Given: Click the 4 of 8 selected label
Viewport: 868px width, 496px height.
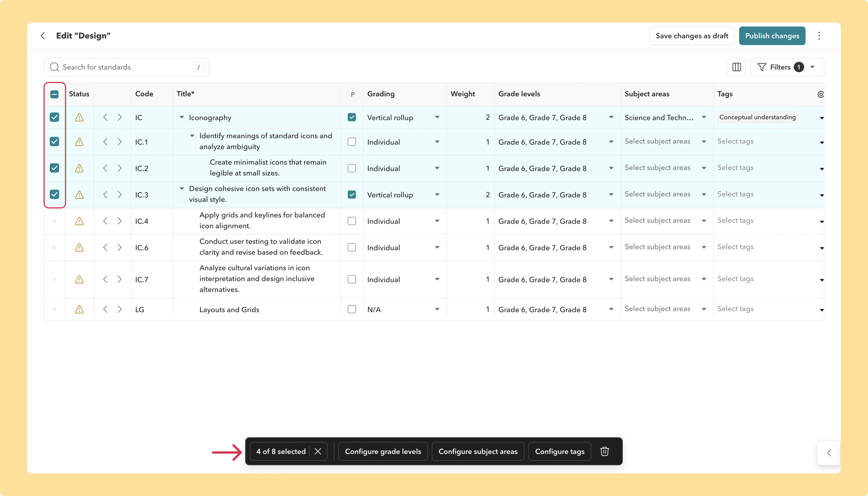Looking at the screenshot, I should point(281,451).
